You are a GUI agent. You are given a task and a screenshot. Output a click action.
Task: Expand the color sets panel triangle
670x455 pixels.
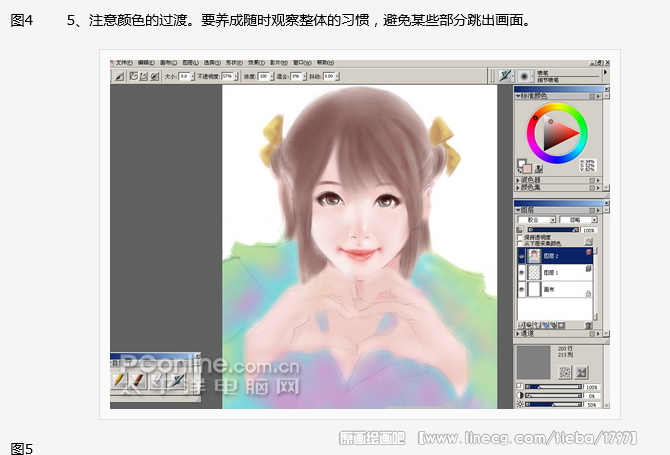[x=518, y=188]
